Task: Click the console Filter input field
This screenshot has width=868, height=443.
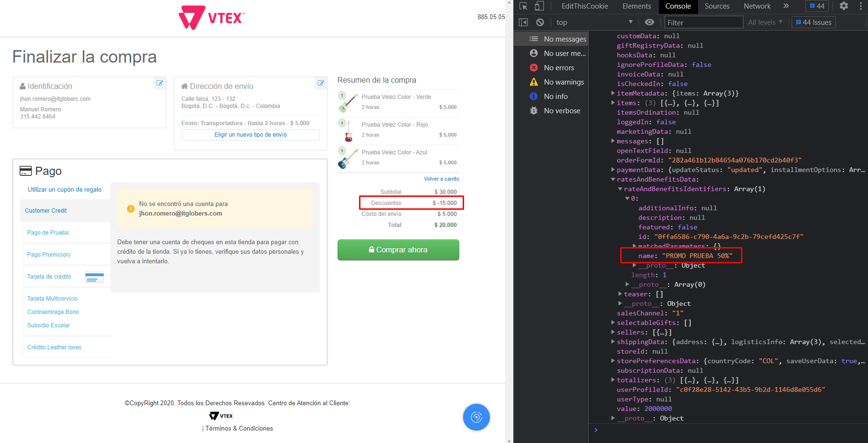Action: (x=704, y=22)
